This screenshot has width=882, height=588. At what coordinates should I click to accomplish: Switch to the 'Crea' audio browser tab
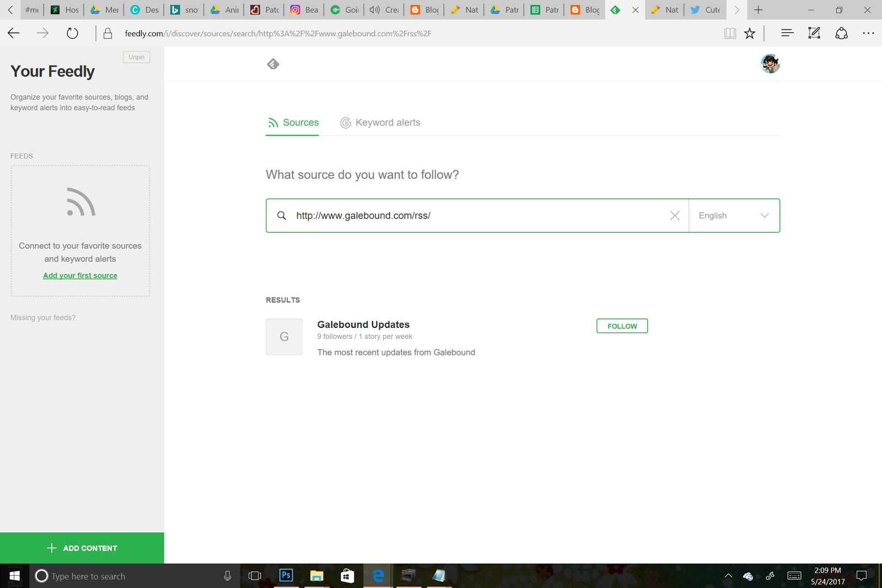(x=385, y=10)
